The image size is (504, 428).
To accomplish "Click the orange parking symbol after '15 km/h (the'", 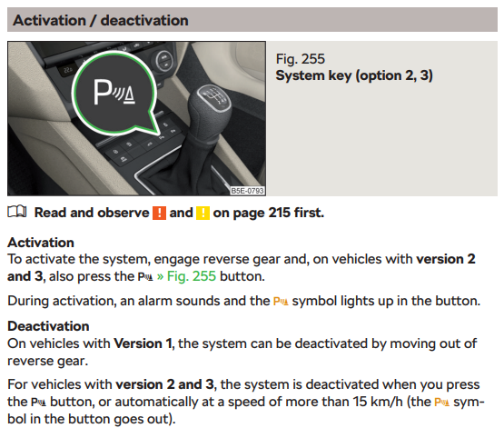I will [x=441, y=403].
